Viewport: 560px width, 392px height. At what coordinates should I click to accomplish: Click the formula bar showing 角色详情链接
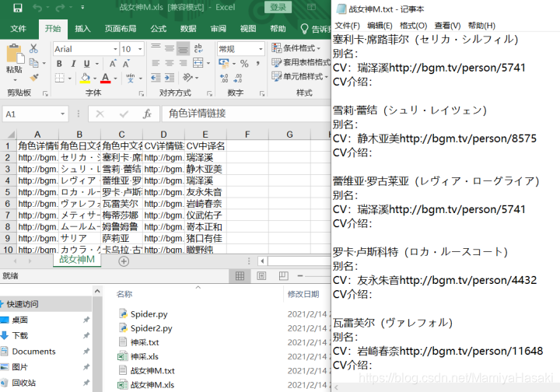247,114
